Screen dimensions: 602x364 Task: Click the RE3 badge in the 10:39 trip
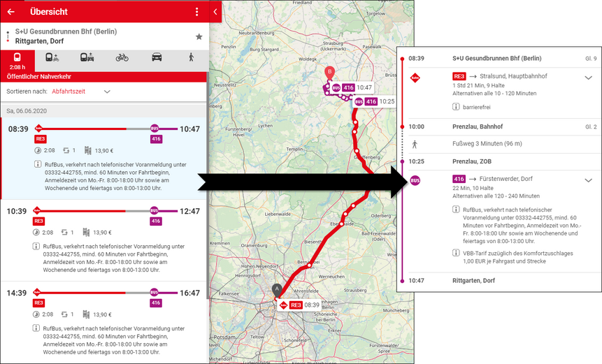tap(38, 221)
